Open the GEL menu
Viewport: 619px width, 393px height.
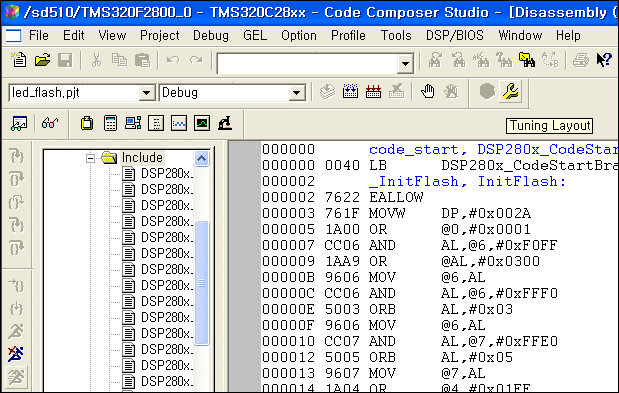255,36
